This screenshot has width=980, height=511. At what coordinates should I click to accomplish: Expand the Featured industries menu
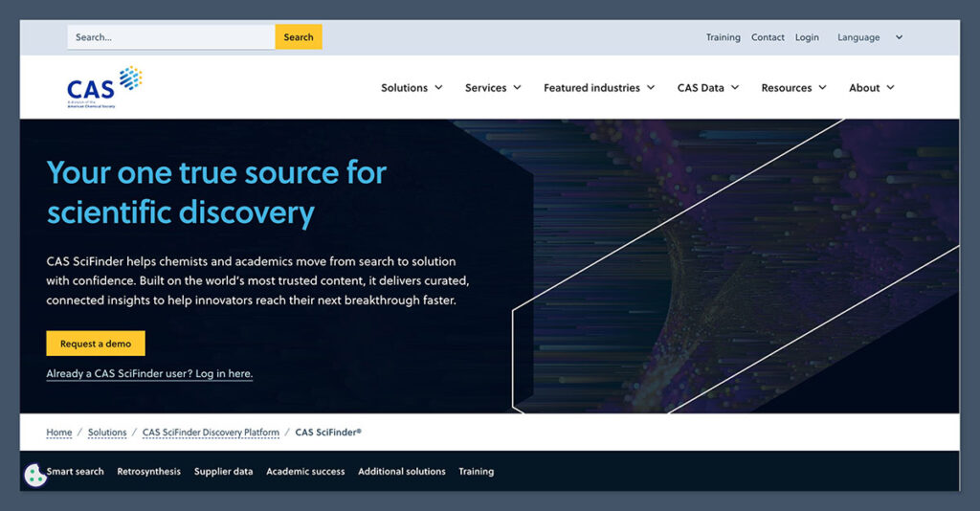point(598,87)
